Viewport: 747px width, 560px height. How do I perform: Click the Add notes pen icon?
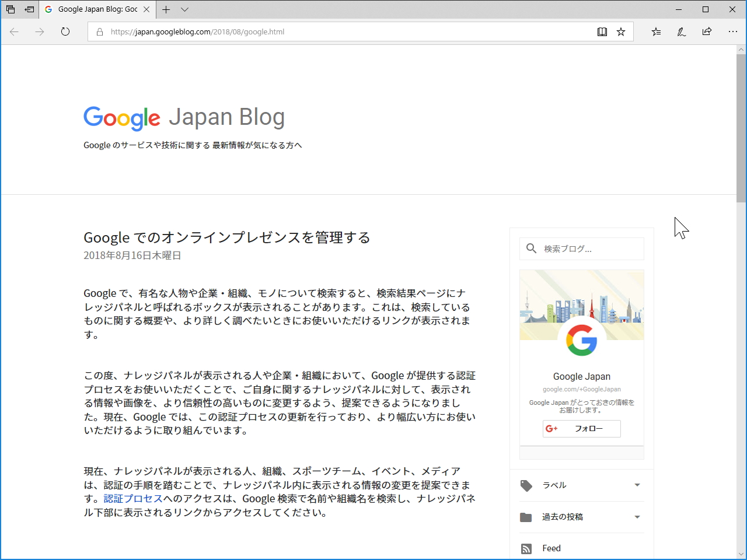click(x=681, y=32)
